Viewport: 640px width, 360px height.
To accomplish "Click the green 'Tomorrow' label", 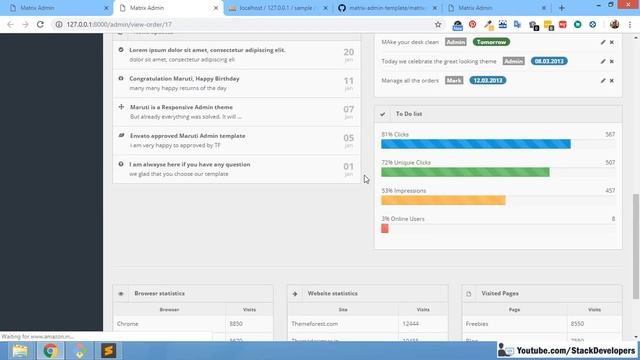I will (x=491, y=42).
